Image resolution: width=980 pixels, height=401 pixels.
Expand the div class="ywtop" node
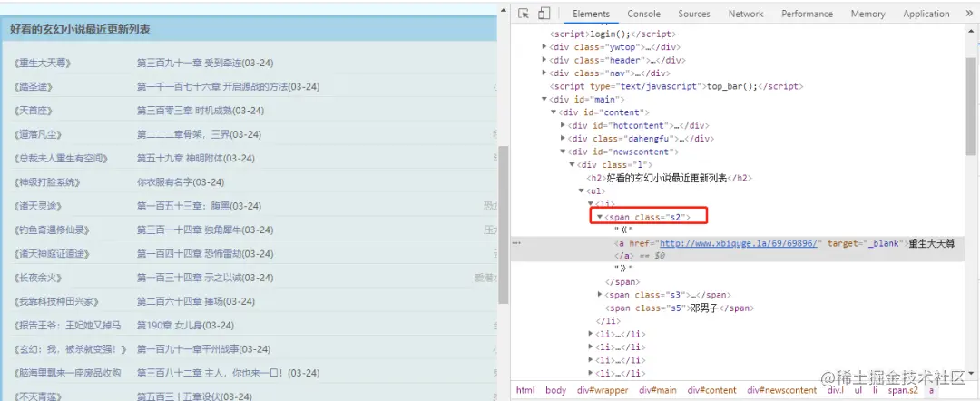(544, 47)
